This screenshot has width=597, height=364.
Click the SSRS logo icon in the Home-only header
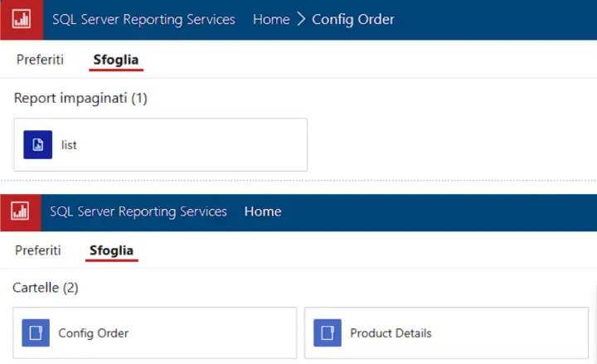[20, 212]
